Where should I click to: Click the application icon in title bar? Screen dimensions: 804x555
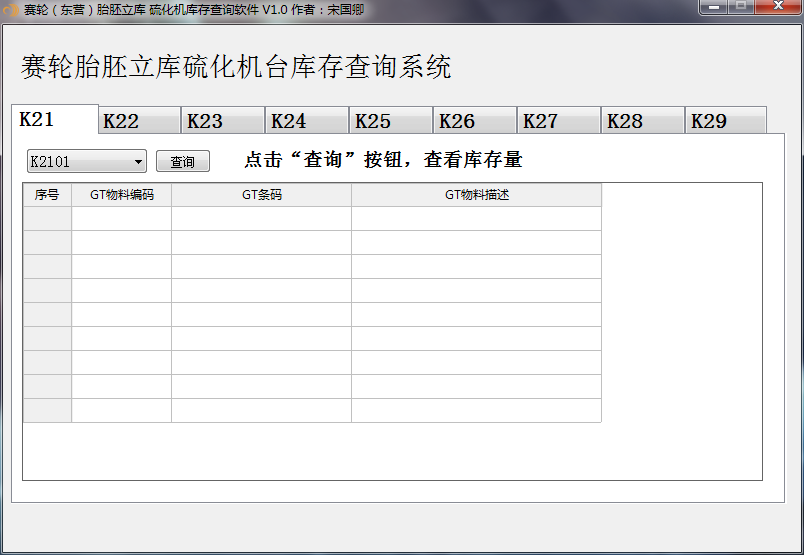(x=10, y=10)
